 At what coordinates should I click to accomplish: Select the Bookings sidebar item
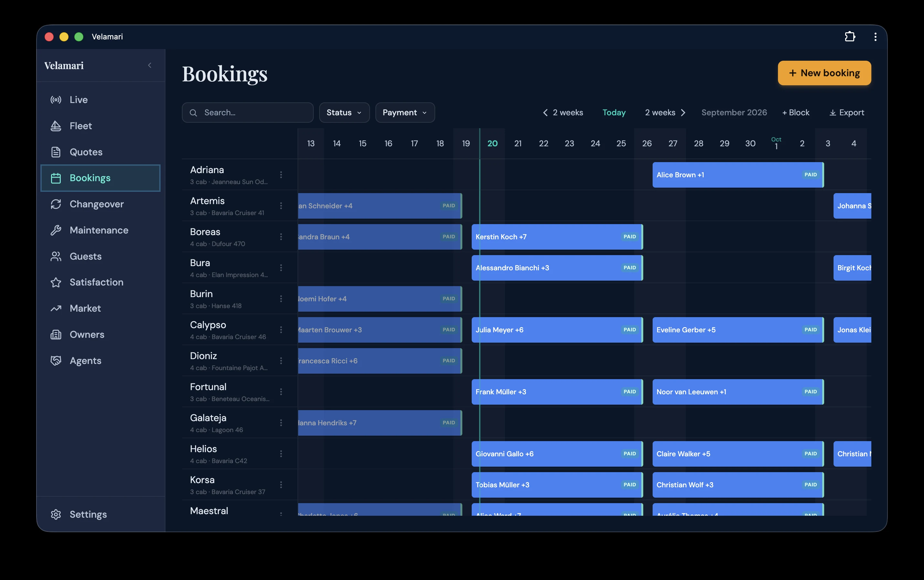click(x=100, y=178)
